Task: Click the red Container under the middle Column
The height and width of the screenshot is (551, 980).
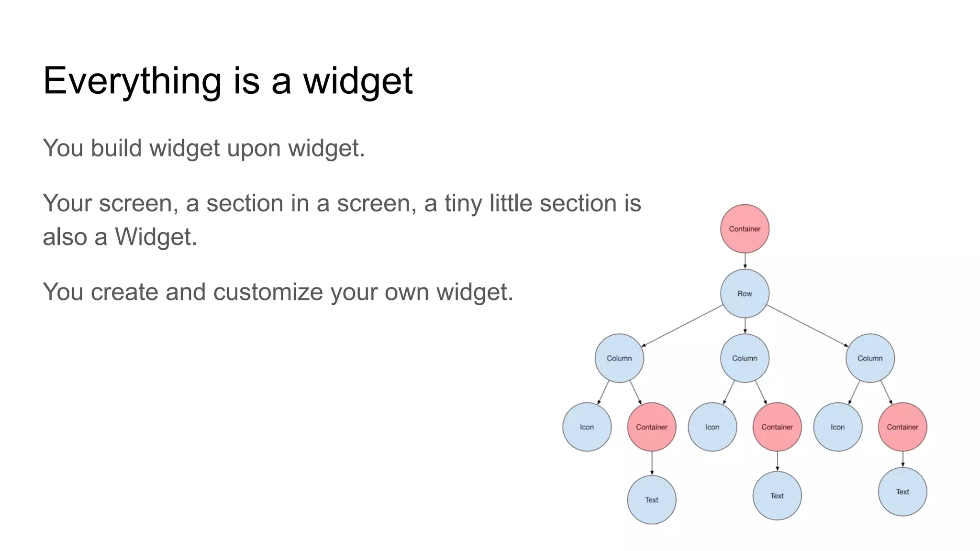Action: tap(777, 427)
